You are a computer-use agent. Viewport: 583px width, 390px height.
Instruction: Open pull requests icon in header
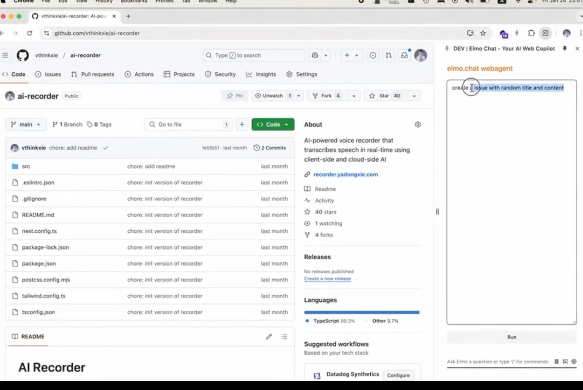point(389,55)
